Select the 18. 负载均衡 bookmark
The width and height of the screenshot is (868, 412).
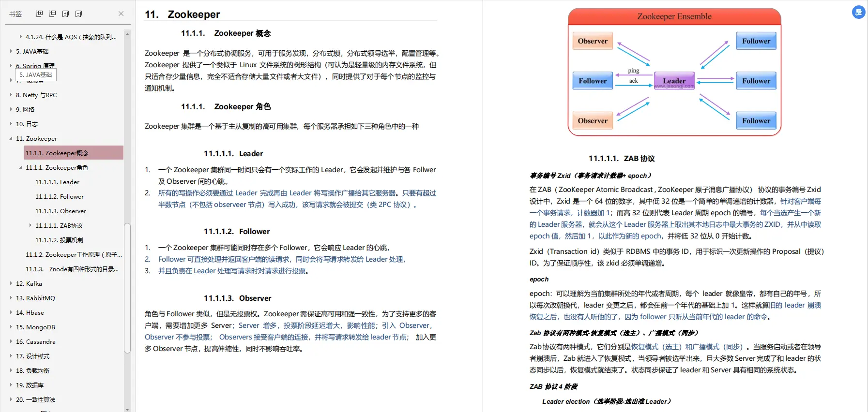(x=32, y=370)
